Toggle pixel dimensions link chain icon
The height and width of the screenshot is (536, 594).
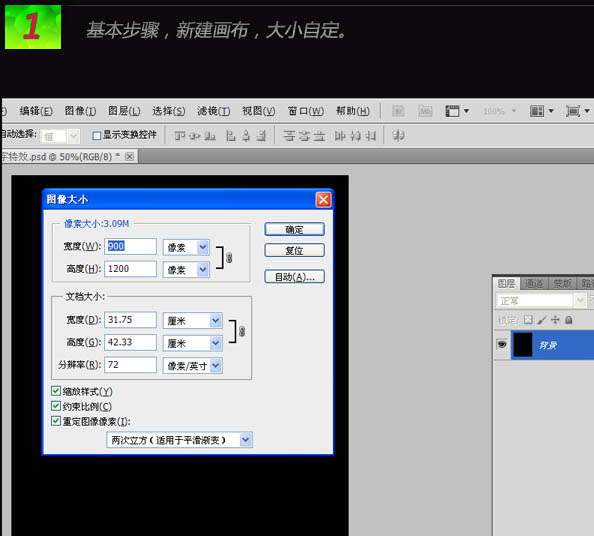(229, 258)
